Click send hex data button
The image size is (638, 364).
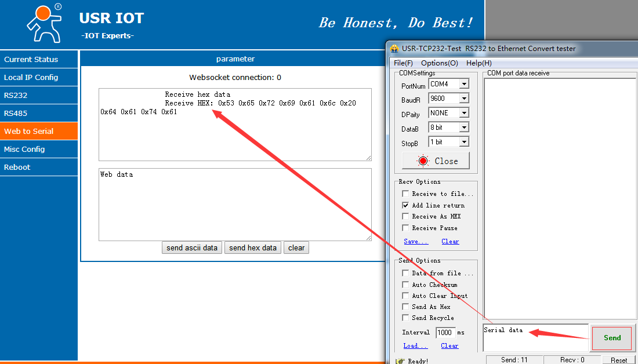pos(253,247)
